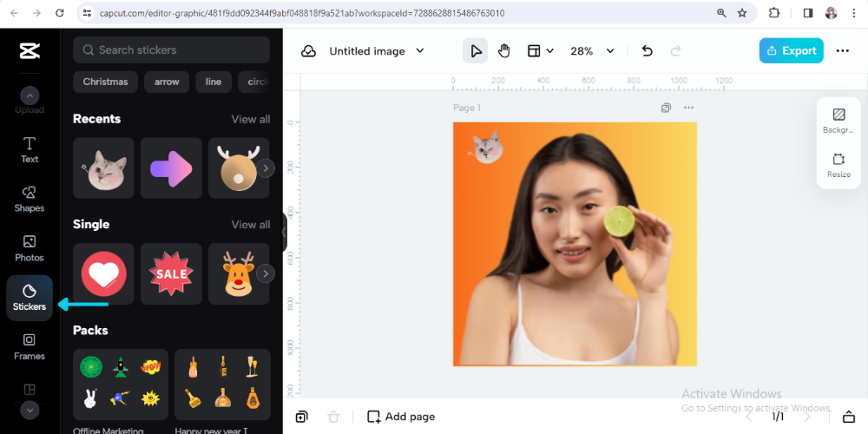The width and height of the screenshot is (868, 434).
Task: Open the Offline Marketing sticker pack
Action: pos(120,385)
